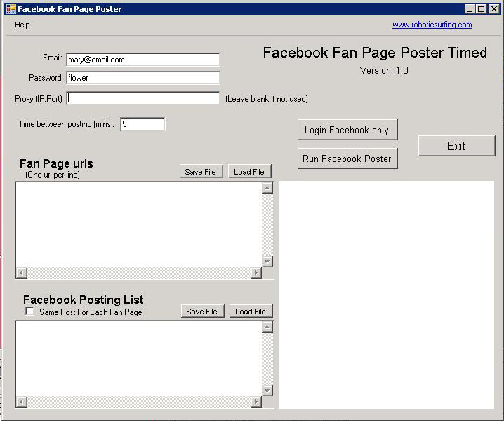Click the Password input field
The height and width of the screenshot is (421, 504).
click(143, 78)
